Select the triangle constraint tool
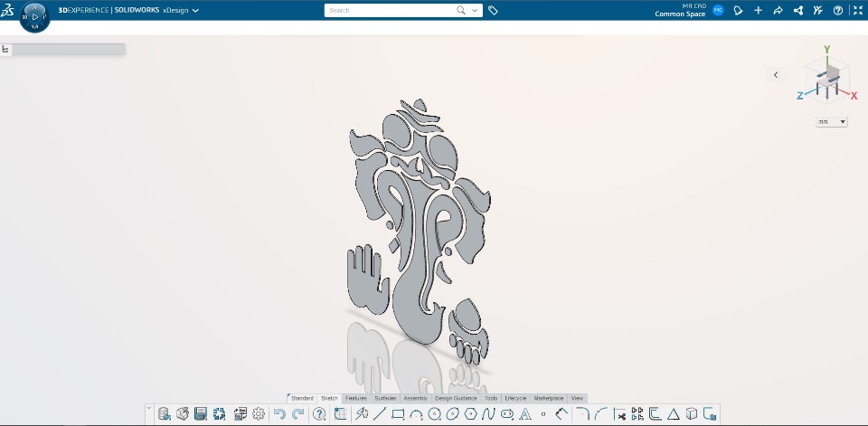The image size is (868, 426). click(673, 414)
